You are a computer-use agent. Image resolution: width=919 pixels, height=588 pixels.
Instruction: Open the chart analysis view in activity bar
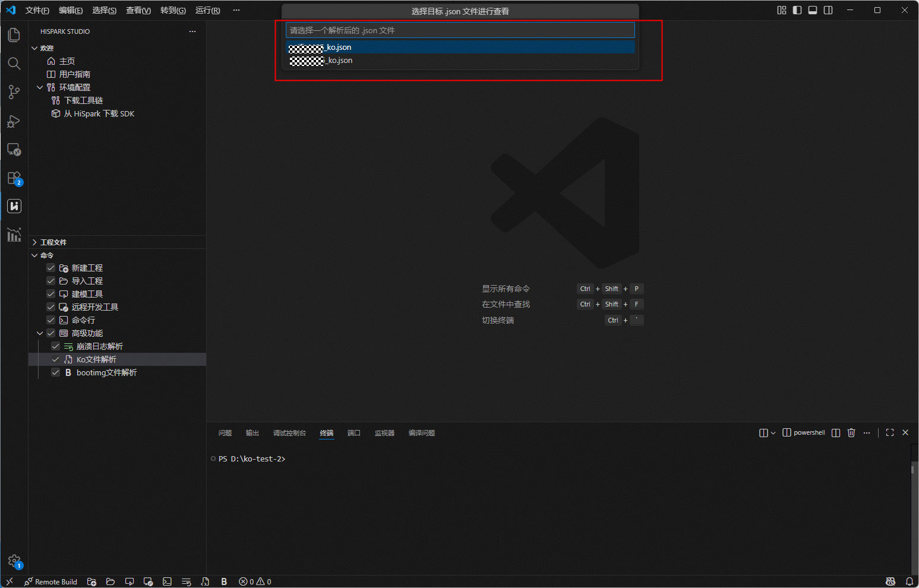14,235
